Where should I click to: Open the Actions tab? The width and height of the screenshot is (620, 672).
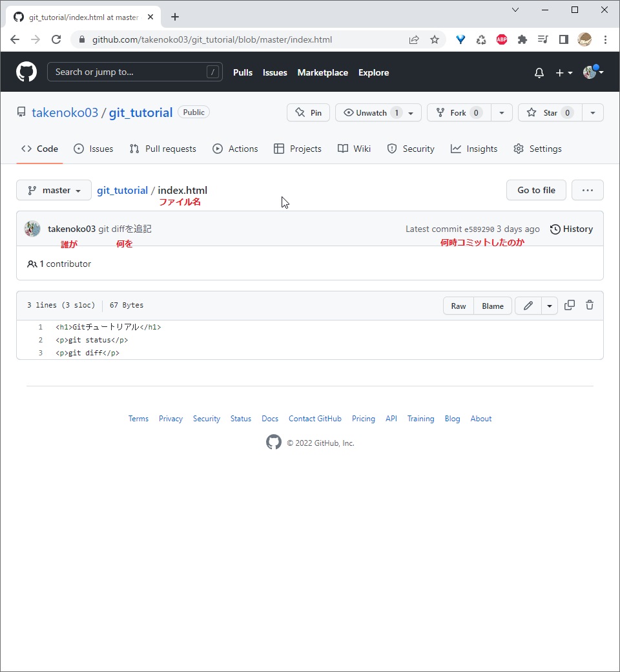235,149
